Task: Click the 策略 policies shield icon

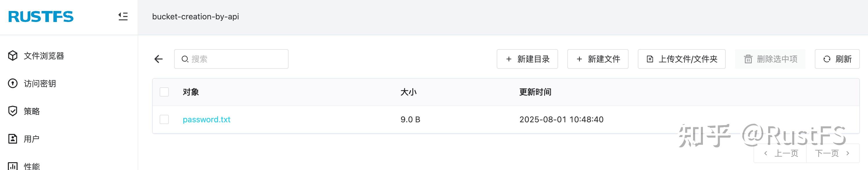Action: 12,111
